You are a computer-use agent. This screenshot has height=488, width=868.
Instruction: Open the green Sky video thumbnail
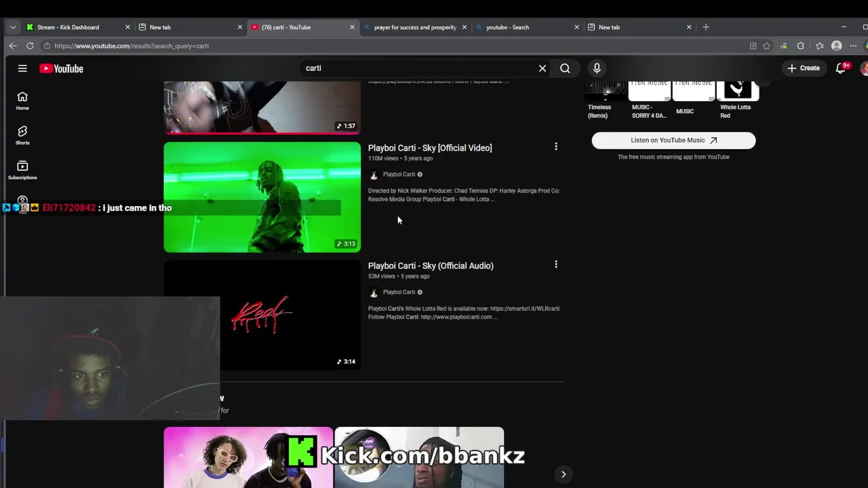coord(262,197)
